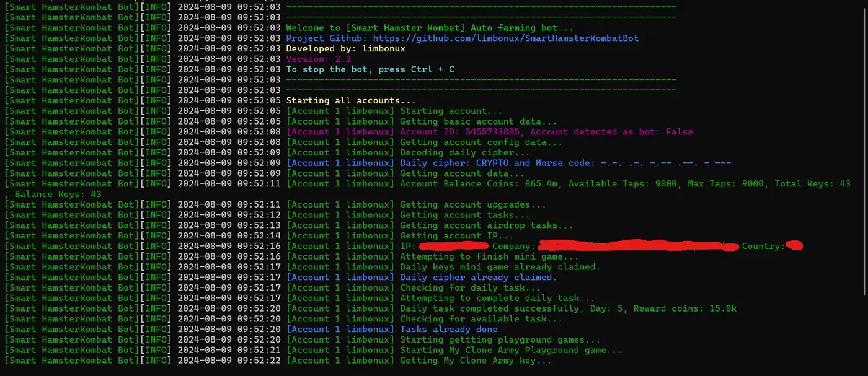Click "Attempting to finish mini game..." message
This screenshot has height=376, width=868.
(x=489, y=256)
